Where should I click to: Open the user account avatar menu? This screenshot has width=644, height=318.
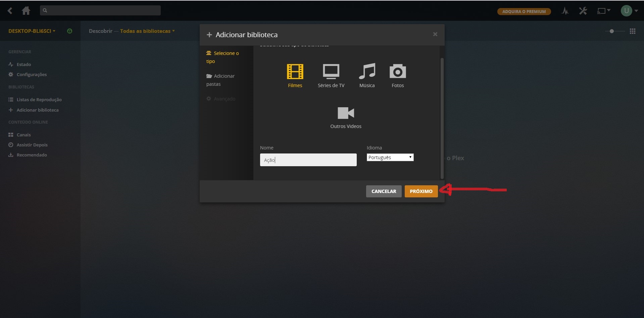(629, 11)
